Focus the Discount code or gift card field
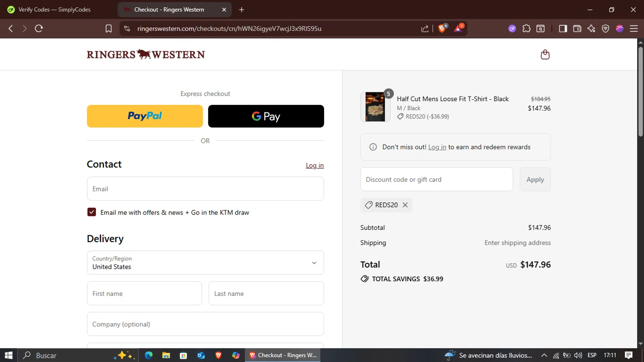The height and width of the screenshot is (362, 644). point(437,179)
